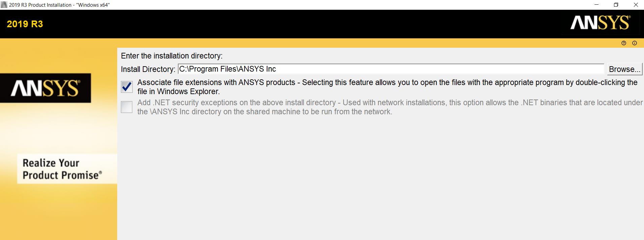
Task: Uncheck Associate file extensions checkbox
Action: (127, 87)
